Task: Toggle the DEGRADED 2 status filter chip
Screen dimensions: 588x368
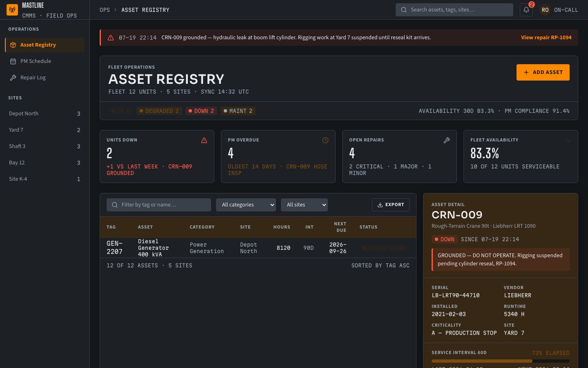Action: point(159,111)
